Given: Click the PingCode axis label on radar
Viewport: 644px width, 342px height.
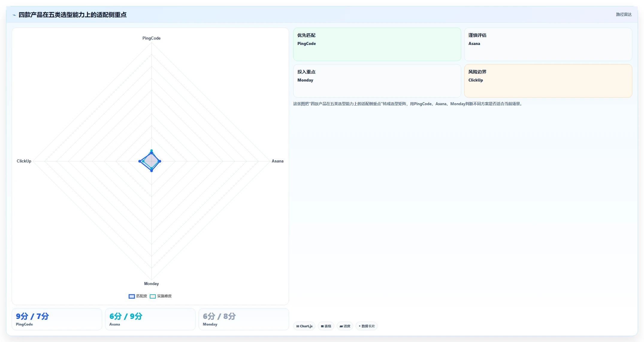Looking at the screenshot, I should coord(152,38).
